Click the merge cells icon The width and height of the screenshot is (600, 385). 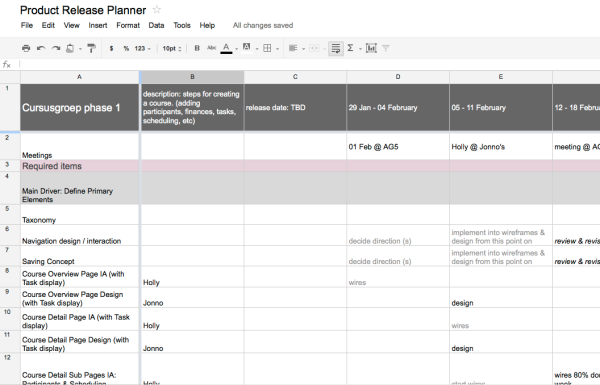click(314, 48)
